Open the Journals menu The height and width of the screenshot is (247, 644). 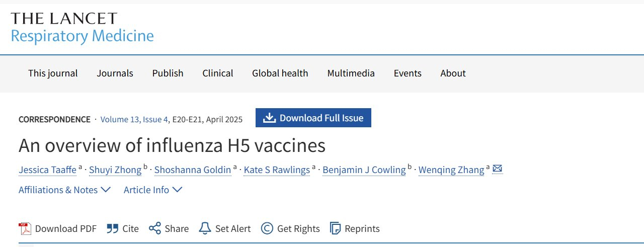tap(115, 73)
